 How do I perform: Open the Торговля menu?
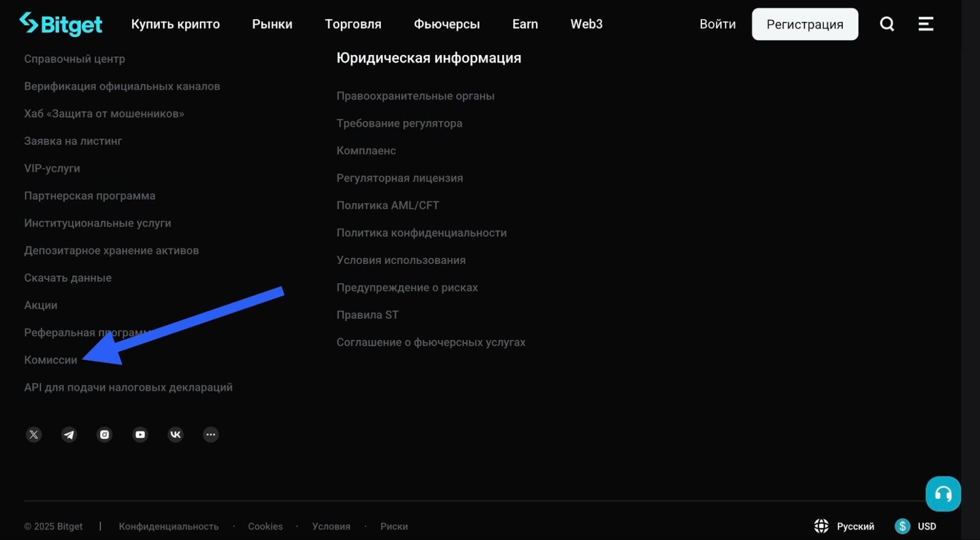tap(353, 24)
